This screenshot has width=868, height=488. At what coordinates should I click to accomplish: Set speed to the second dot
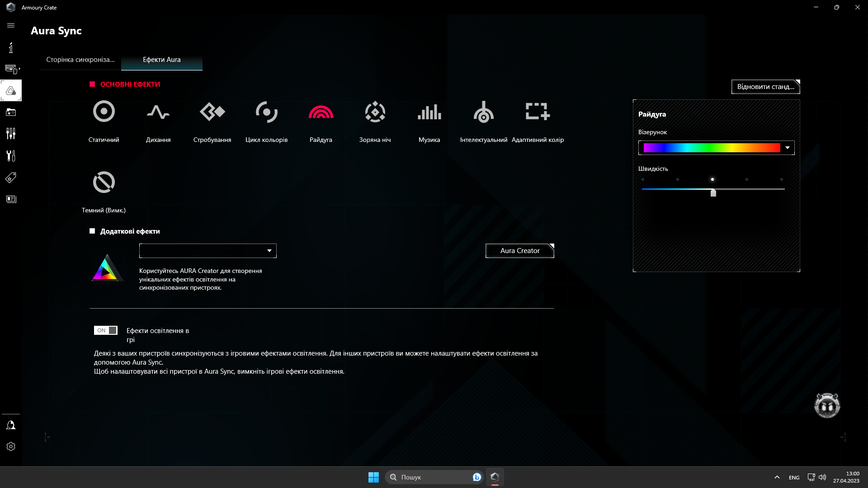[x=677, y=179]
